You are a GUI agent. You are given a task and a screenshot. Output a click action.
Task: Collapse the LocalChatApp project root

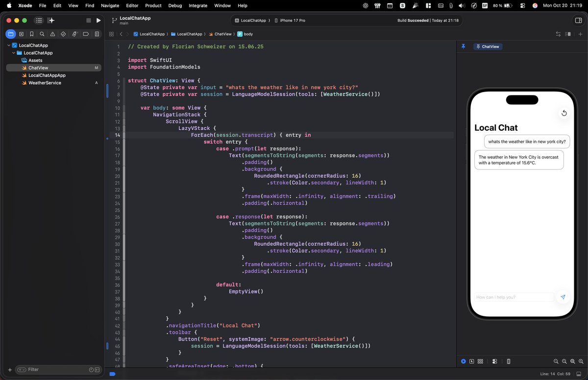9,45
